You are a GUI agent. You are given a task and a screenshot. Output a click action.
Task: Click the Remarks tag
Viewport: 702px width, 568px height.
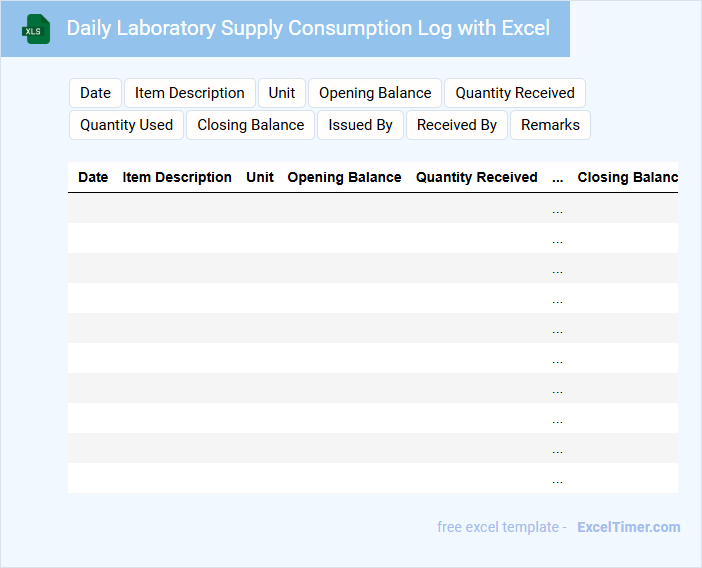[x=550, y=125]
